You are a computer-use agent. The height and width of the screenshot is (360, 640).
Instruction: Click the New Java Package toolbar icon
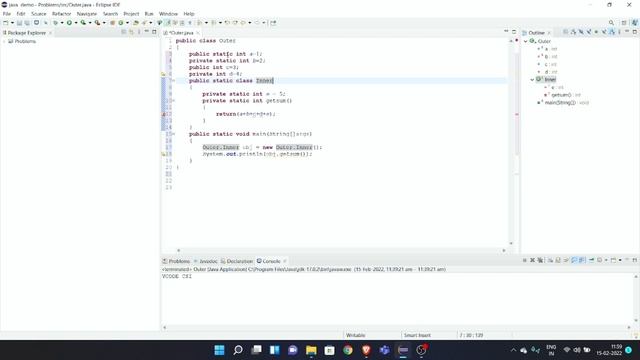[113, 23]
